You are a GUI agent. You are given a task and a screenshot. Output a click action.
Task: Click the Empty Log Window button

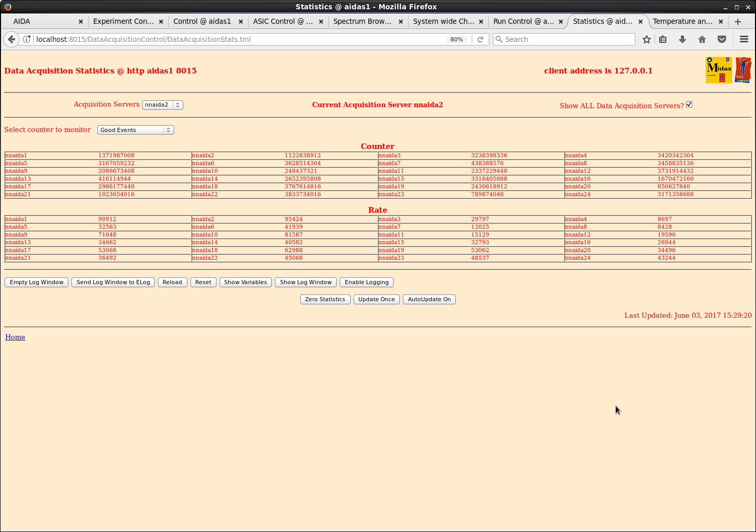[x=37, y=282]
